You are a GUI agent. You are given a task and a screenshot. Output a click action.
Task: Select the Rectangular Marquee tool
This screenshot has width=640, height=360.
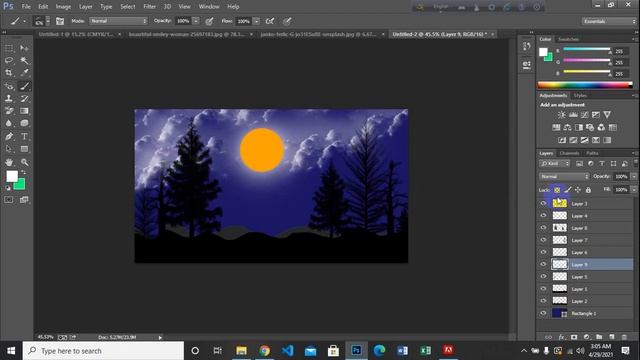click(x=9, y=48)
